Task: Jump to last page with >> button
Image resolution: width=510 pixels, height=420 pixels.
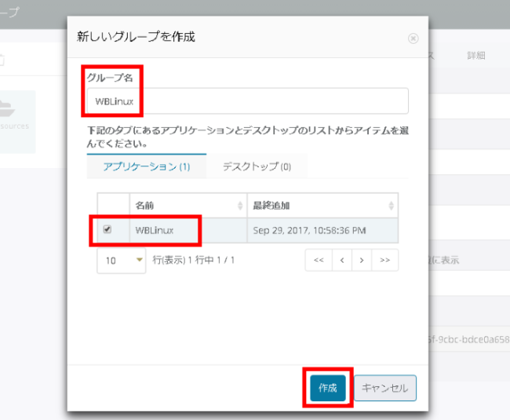Action: coord(385,260)
